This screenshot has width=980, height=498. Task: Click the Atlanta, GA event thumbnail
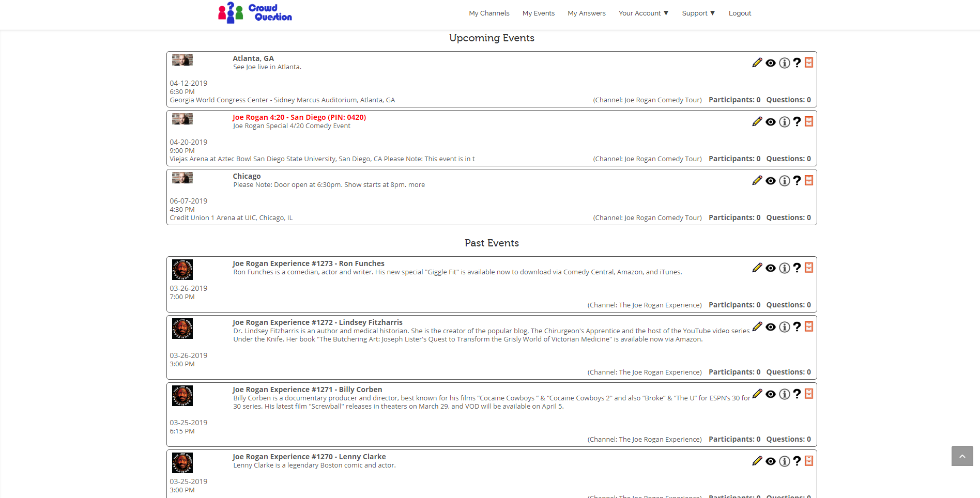pyautogui.click(x=182, y=60)
